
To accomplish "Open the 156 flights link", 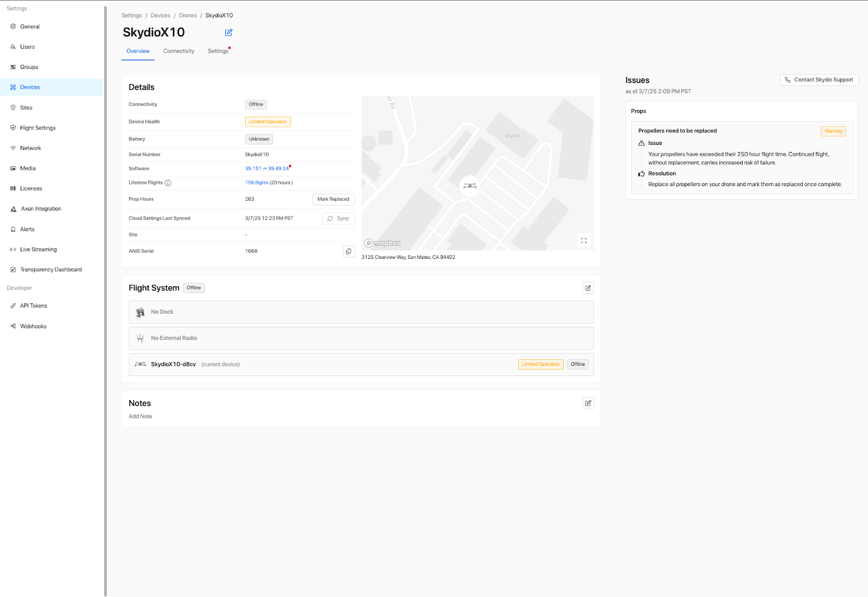I will pos(257,183).
